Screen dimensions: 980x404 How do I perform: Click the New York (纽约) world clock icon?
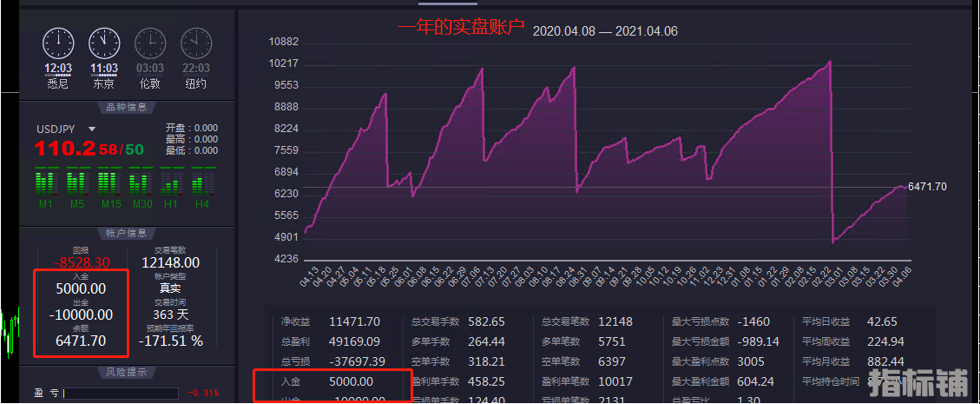pos(195,43)
